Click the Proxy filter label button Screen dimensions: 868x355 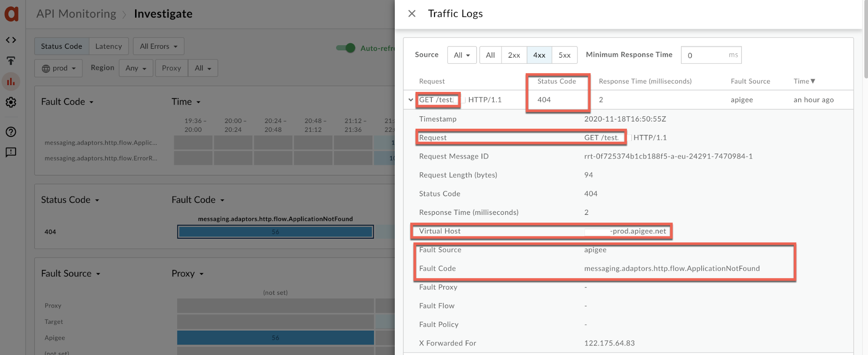coord(172,68)
